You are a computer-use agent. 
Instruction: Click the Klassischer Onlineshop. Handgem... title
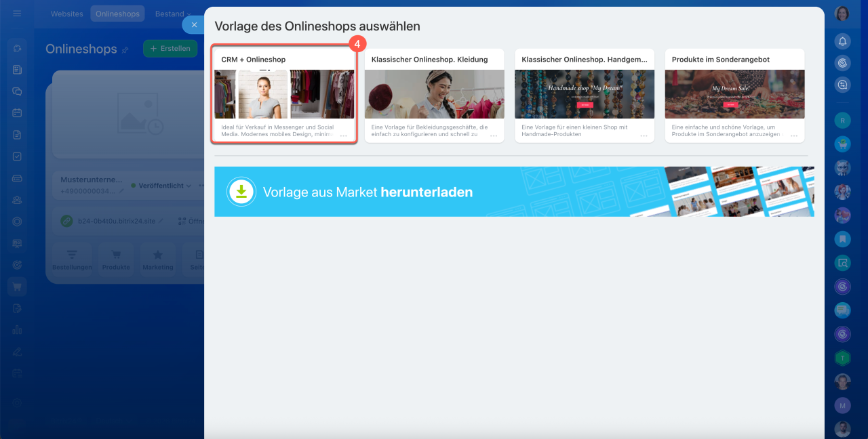(x=585, y=60)
